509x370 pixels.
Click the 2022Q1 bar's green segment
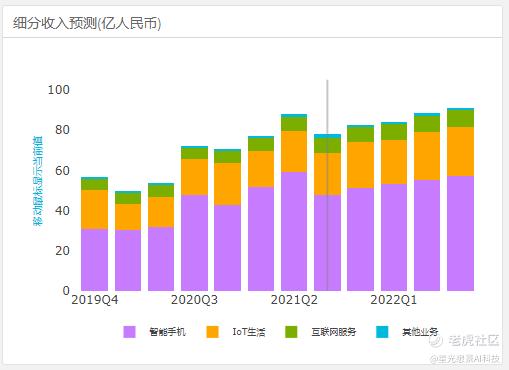[394, 132]
